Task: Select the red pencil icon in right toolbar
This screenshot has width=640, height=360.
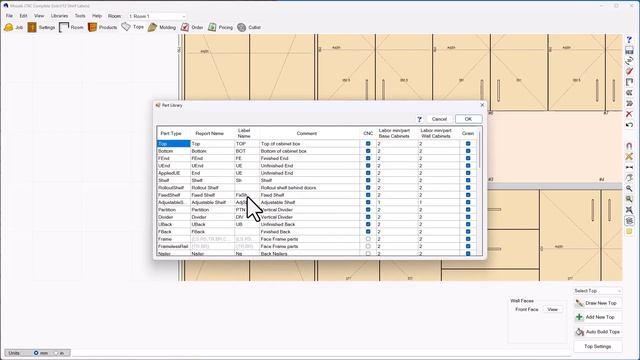Action: tap(629, 72)
